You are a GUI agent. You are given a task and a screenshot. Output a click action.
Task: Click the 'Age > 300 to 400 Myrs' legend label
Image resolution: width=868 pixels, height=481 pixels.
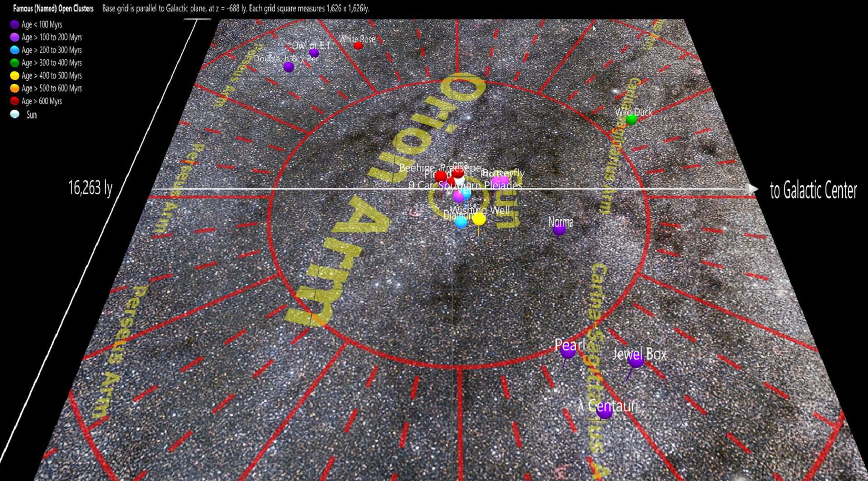(52, 63)
